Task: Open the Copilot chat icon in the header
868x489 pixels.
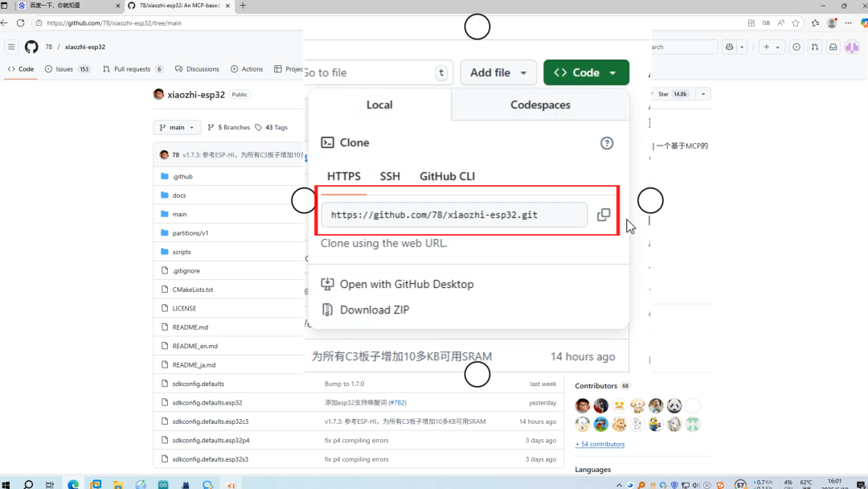Action: pyautogui.click(x=730, y=47)
